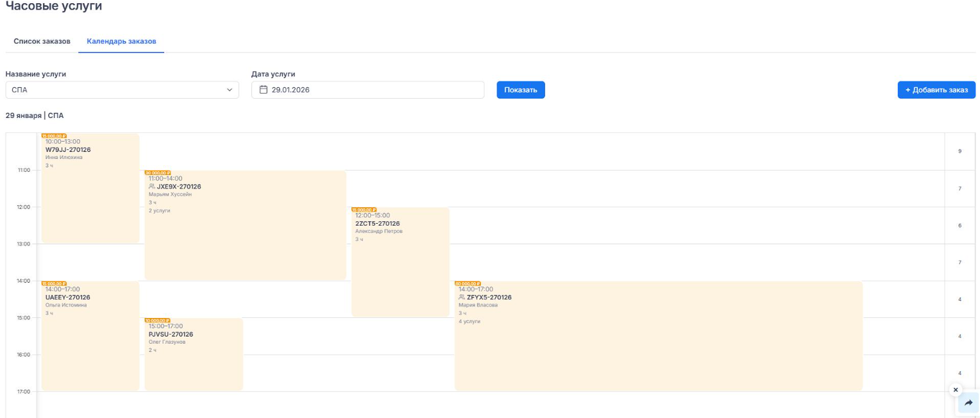This screenshot has width=980, height=418.
Task: Click availability count 9 in right column
Action: pos(959,151)
